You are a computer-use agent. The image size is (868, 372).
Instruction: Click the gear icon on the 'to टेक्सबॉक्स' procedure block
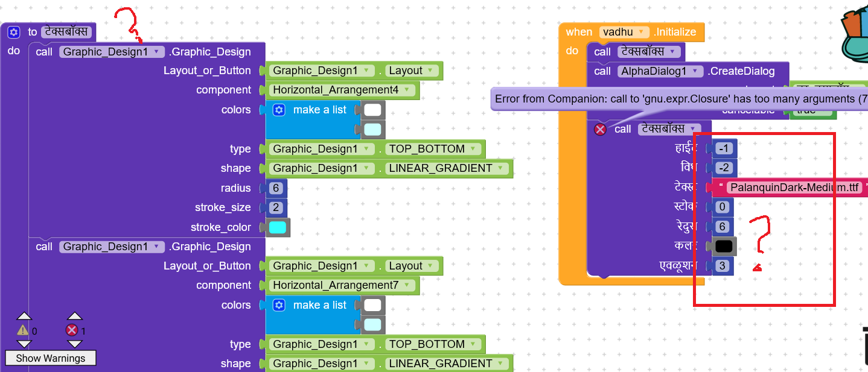[14, 32]
